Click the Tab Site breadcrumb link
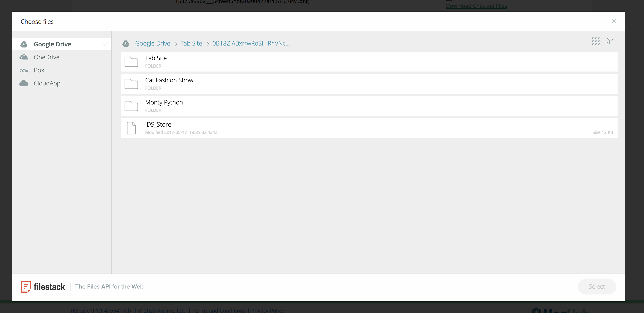This screenshot has height=313, width=644. click(191, 43)
